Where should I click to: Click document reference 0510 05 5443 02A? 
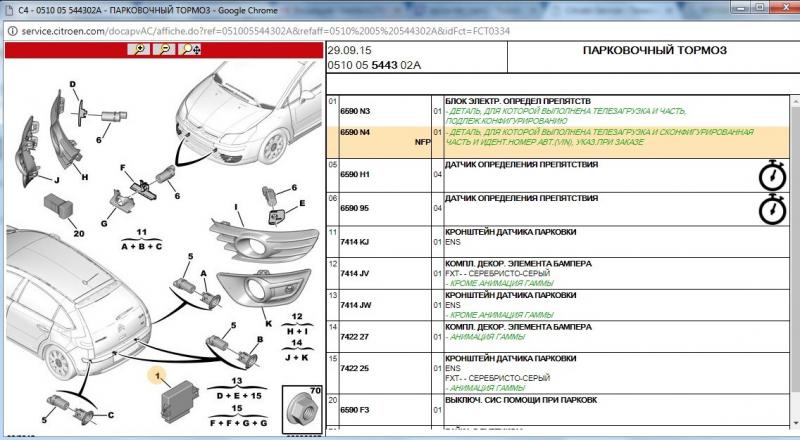(374, 65)
